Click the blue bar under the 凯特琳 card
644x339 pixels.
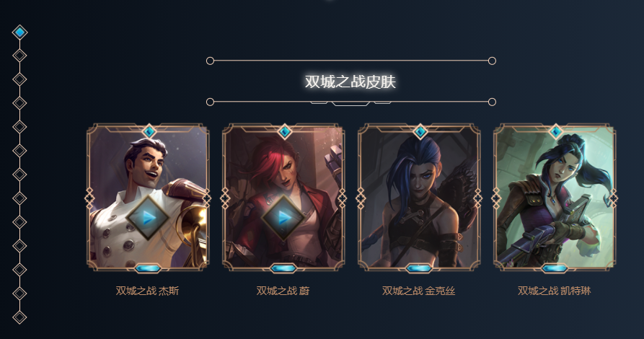(555, 269)
